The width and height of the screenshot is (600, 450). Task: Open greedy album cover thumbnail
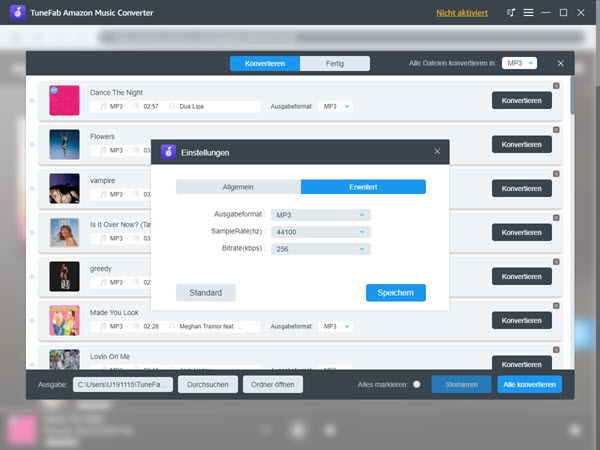(64, 276)
